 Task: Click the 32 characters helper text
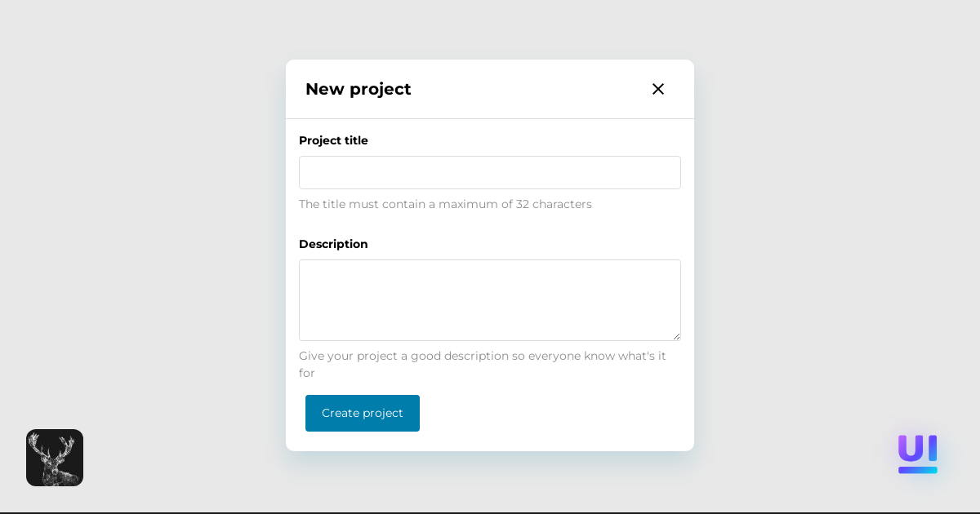(x=445, y=204)
